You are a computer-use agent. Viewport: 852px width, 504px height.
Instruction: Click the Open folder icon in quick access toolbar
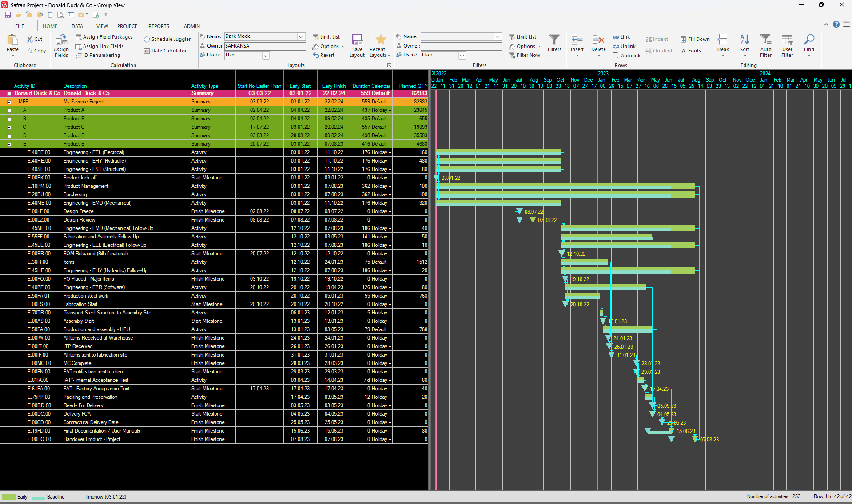[18, 15]
